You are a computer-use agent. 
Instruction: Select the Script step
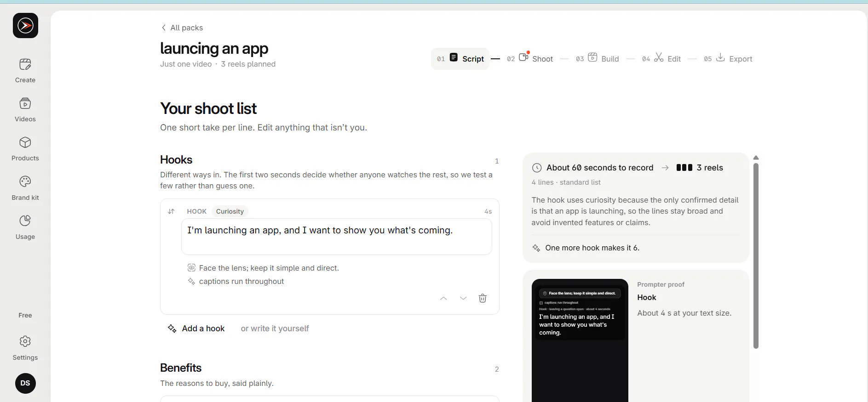click(460, 59)
